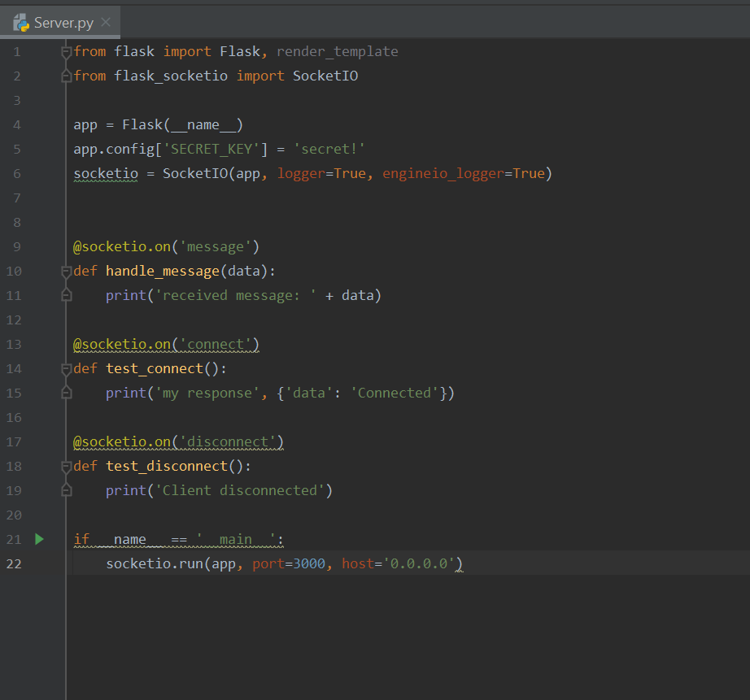Collapse handle_message function on line 10
Screen dimensions: 750x700
click(x=67, y=272)
